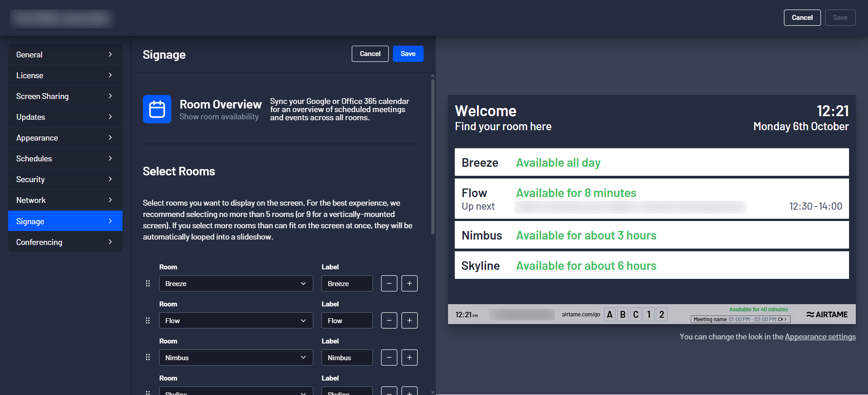Screen dimensions: 868x395
Task: Open the Nimbus room selector
Action: click(236, 357)
